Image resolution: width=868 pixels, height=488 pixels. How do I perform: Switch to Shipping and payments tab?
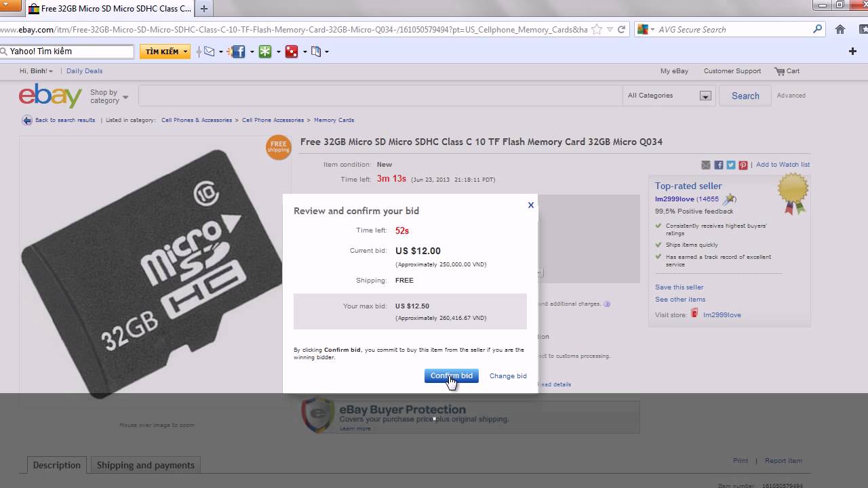point(146,465)
